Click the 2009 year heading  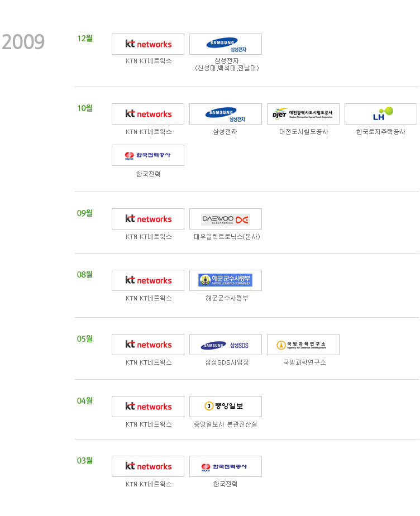coord(23,42)
